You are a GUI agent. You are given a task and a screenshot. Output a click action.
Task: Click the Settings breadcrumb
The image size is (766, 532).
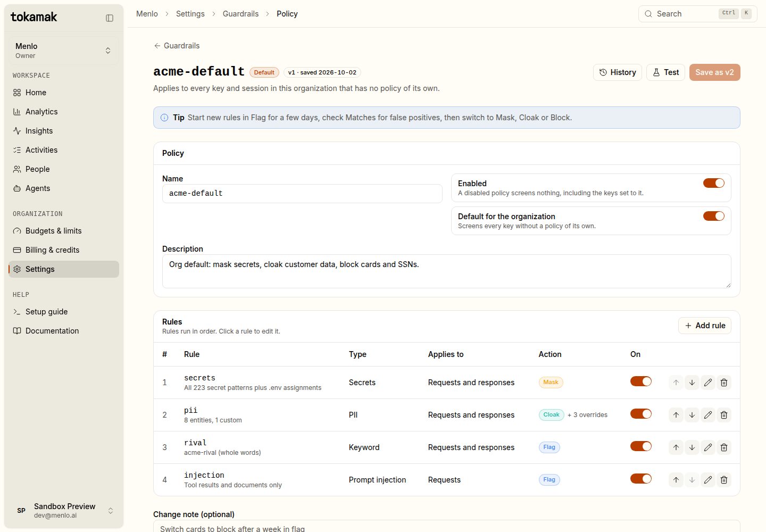pos(190,14)
